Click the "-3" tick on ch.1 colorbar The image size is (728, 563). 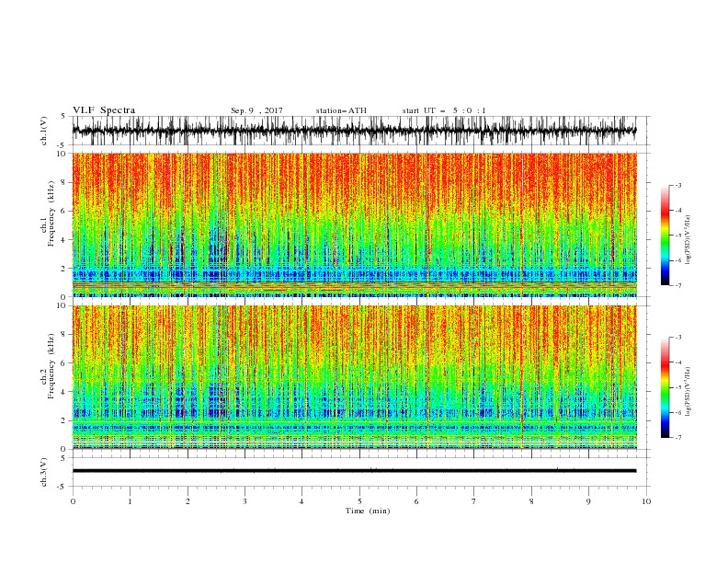pos(678,185)
